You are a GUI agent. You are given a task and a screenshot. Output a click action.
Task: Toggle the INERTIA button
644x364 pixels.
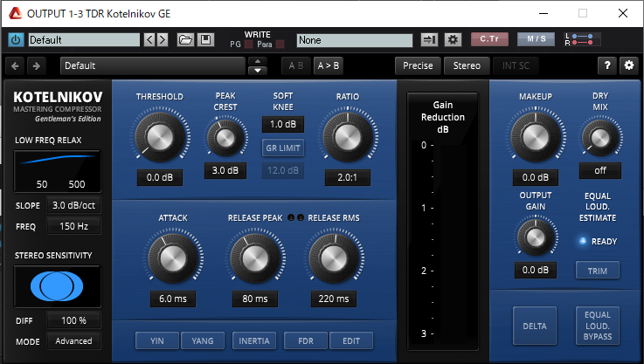tap(254, 341)
